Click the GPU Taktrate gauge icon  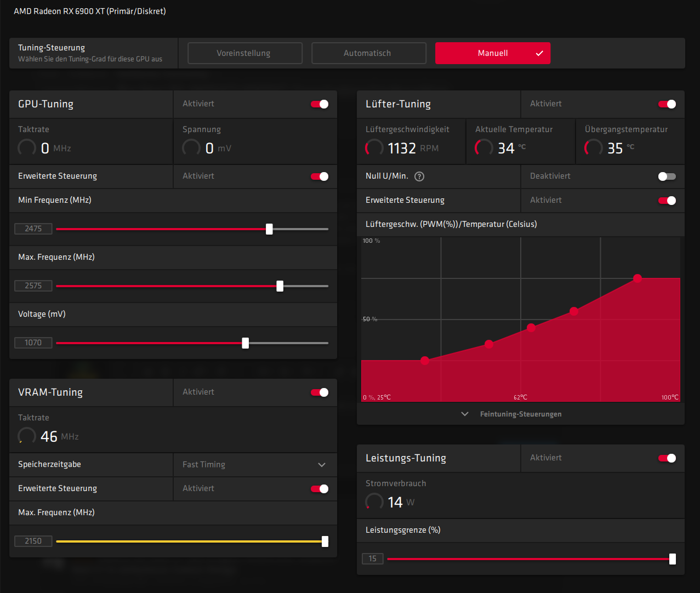click(27, 147)
